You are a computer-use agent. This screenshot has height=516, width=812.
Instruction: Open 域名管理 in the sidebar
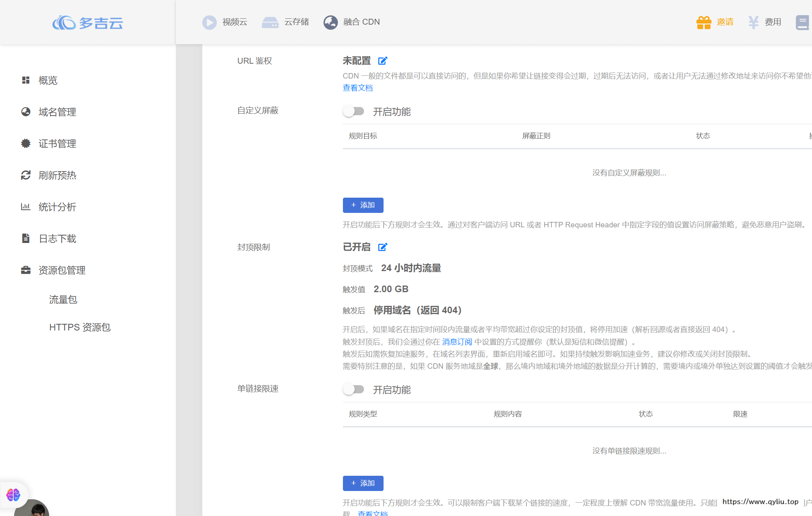[x=57, y=112]
